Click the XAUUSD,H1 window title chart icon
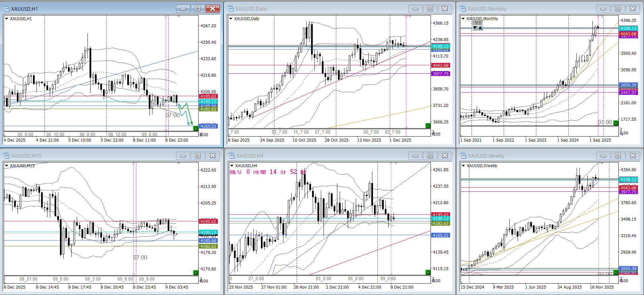The height and width of the screenshot is (295, 644). coord(6,9)
